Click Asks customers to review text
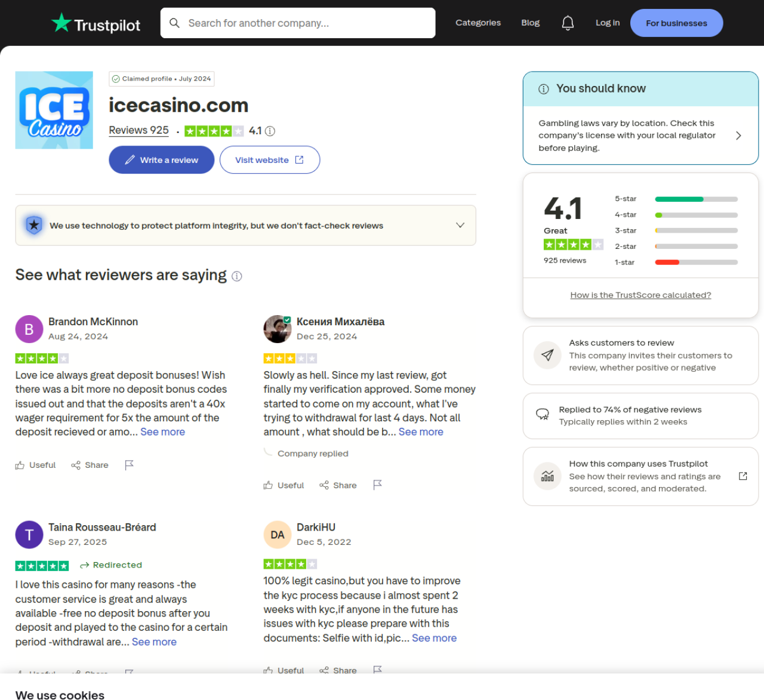 click(622, 343)
